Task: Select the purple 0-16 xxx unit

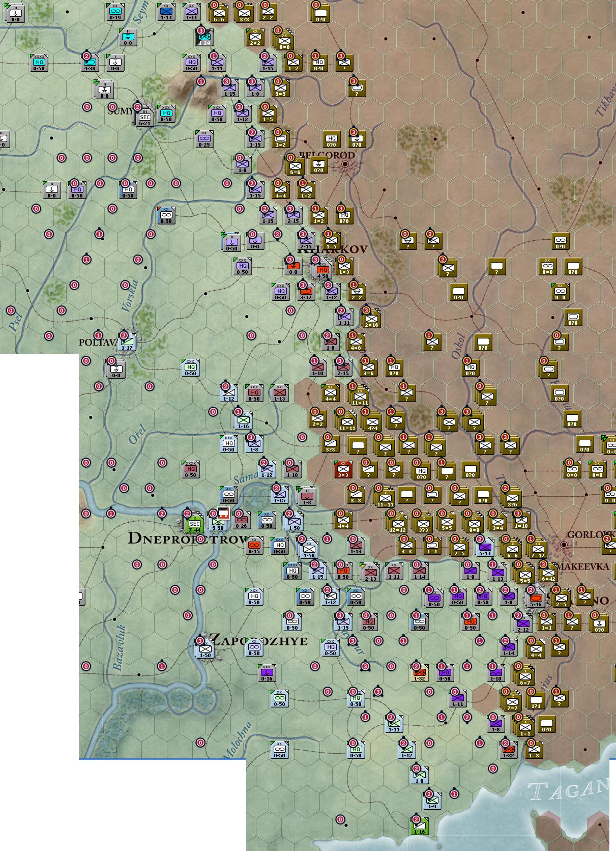Action: (x=267, y=673)
